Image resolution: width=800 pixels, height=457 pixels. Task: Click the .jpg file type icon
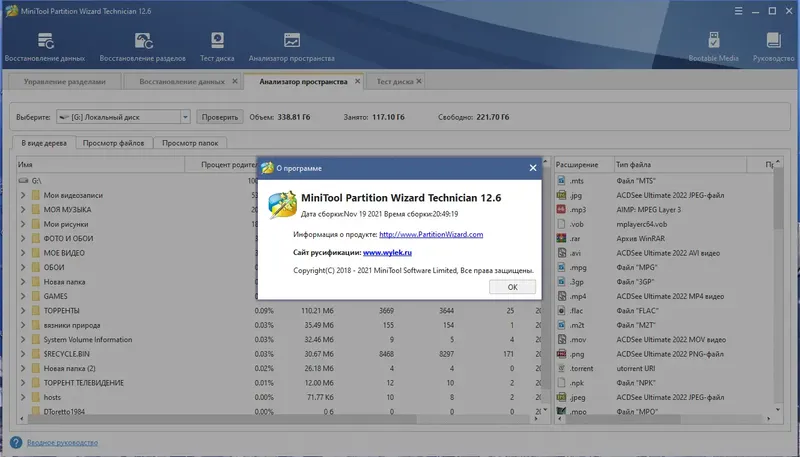click(561, 195)
